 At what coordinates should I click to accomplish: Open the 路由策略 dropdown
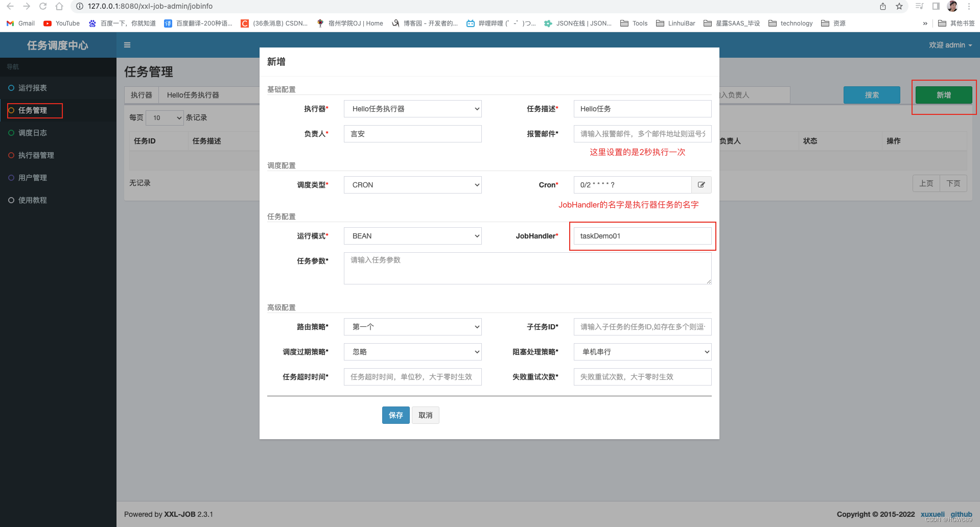[x=413, y=327]
